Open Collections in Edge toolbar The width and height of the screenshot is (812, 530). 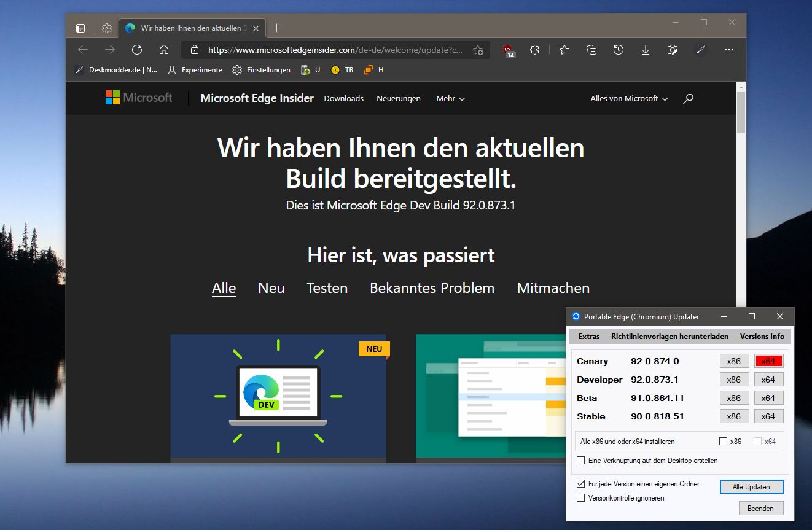coord(591,50)
